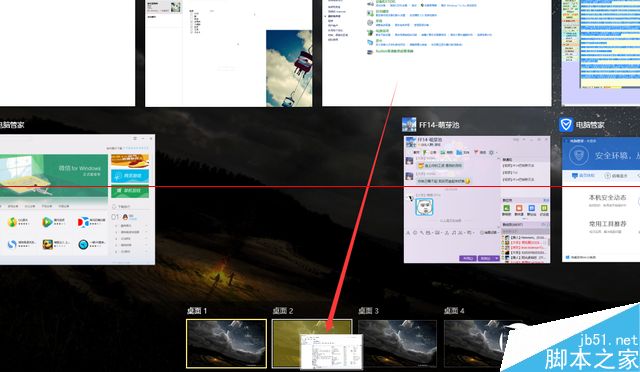Select the FF14-萌芽池 window title text
640x372 pixels.
pyautogui.click(x=439, y=125)
